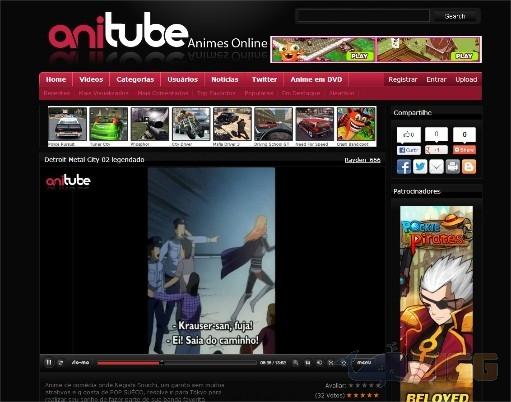Image resolution: width=511 pixels, height=402 pixels.
Task: Click the Entrar login link
Action: click(x=436, y=80)
